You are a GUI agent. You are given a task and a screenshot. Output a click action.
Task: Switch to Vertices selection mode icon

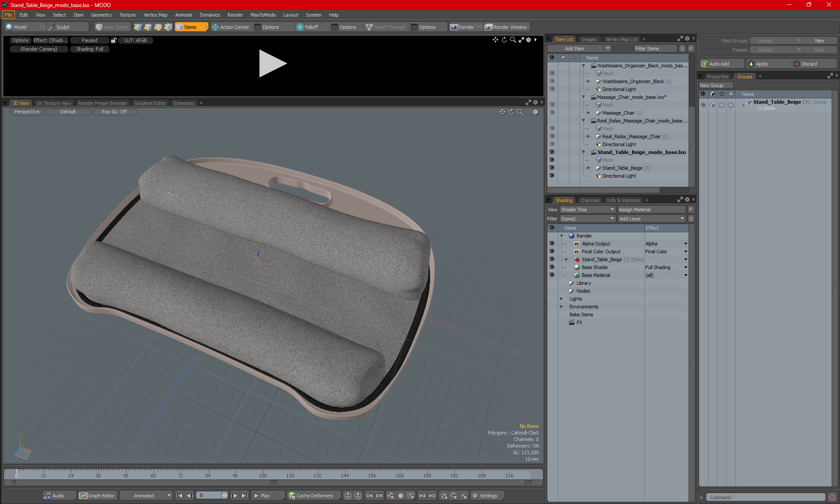point(138,27)
